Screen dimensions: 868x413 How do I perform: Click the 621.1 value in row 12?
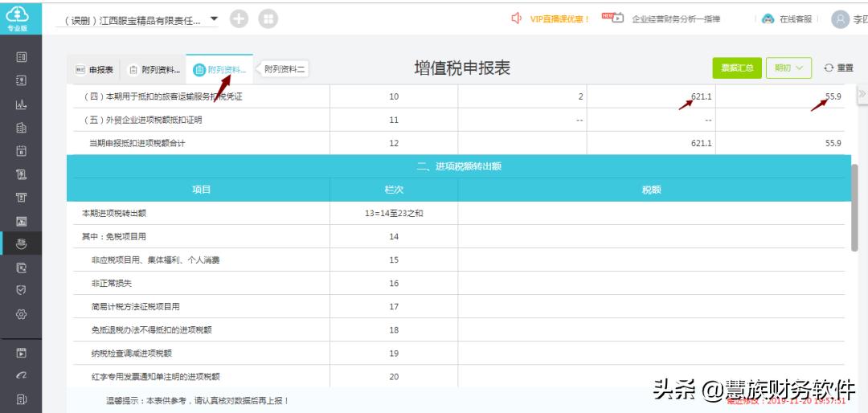[x=701, y=143]
